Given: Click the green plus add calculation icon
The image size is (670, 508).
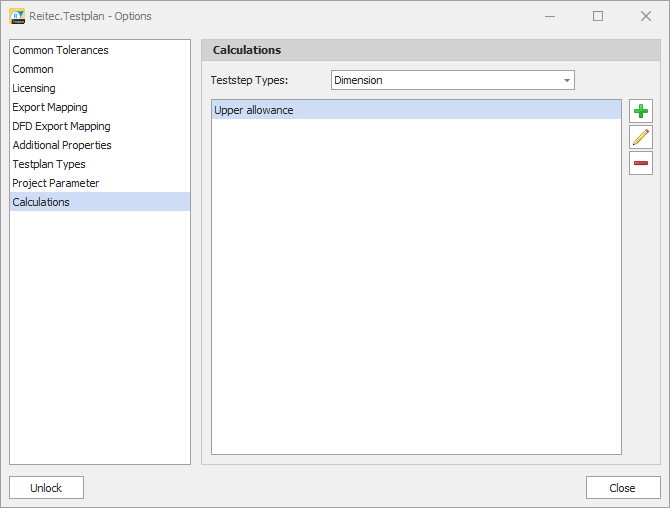Looking at the screenshot, I should pos(641,111).
